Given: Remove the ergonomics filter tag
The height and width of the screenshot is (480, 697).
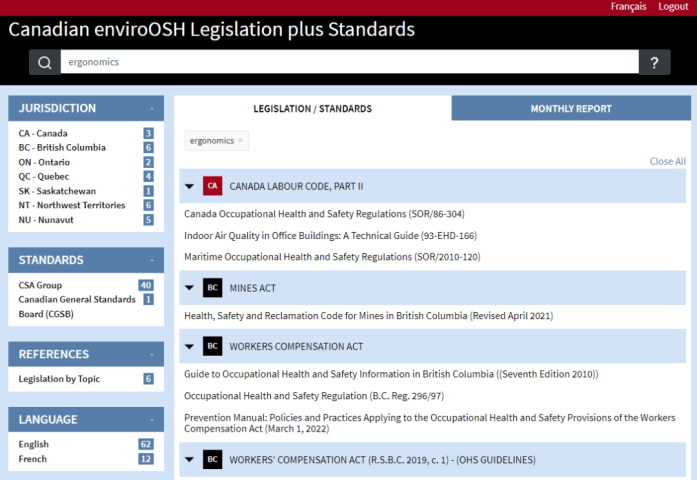Looking at the screenshot, I should 240,140.
